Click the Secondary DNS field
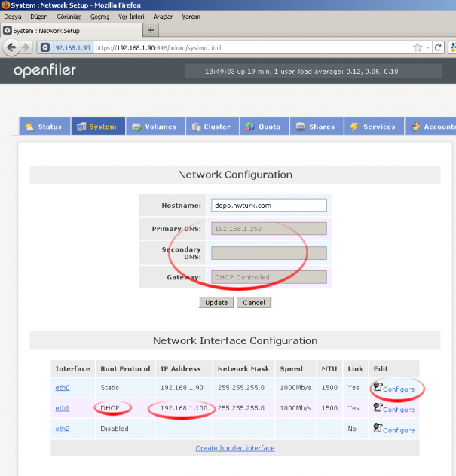The width and height of the screenshot is (456, 476). click(x=269, y=253)
